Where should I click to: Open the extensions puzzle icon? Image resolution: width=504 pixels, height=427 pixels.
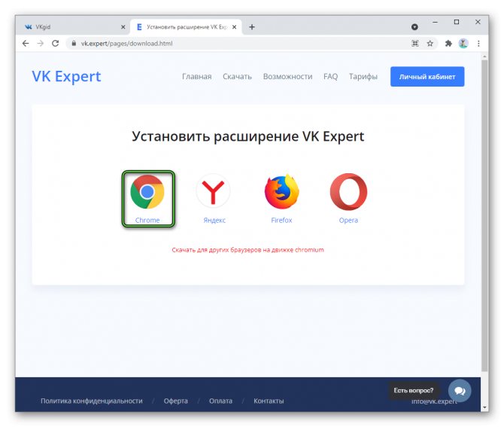pos(448,44)
